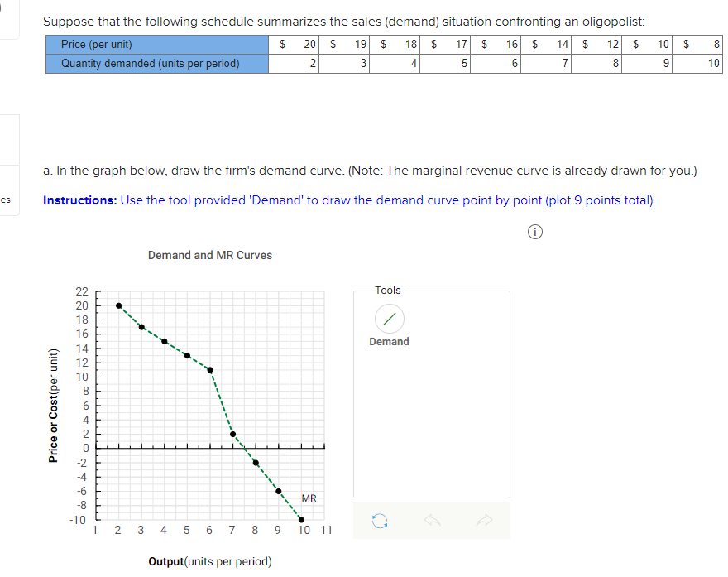Open the circular info icon above the Tools panel
The image size is (728, 577).
pyautogui.click(x=534, y=232)
